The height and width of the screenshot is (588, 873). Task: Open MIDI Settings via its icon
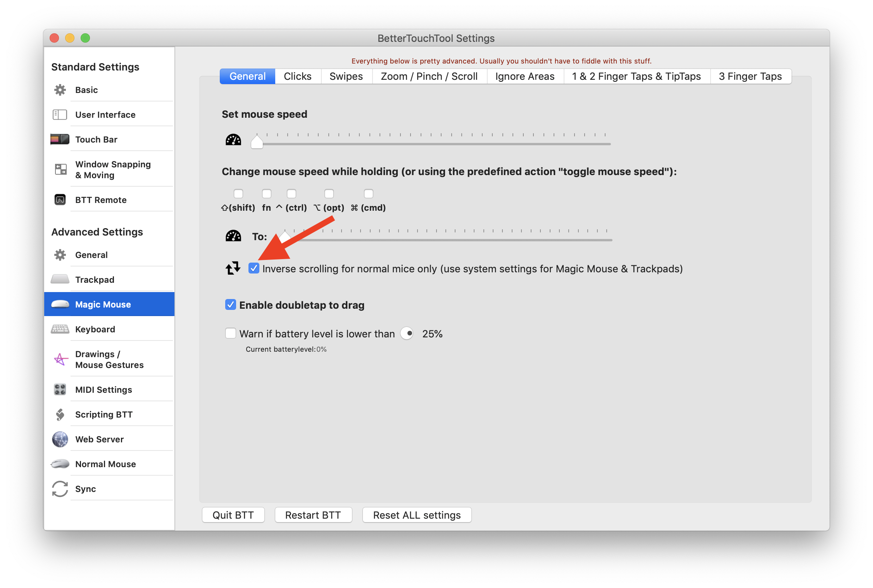[x=60, y=389]
